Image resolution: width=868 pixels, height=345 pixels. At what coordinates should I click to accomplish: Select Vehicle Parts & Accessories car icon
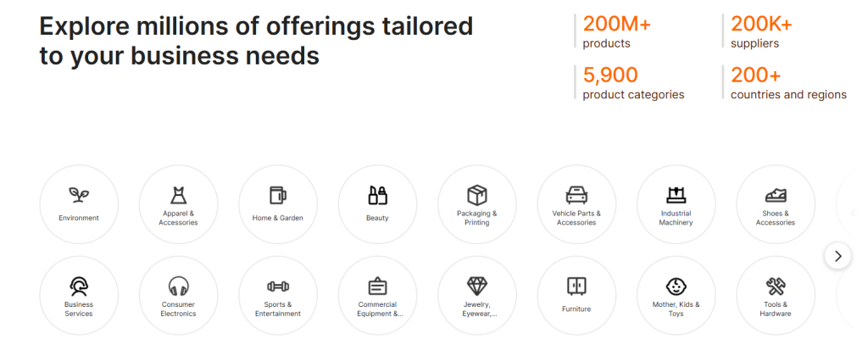pos(576,195)
